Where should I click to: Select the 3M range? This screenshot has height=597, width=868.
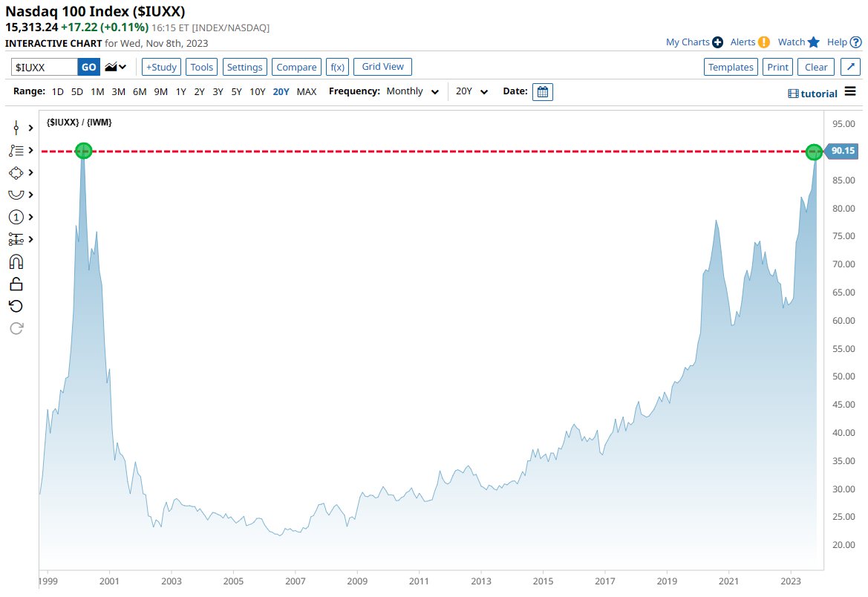(x=119, y=92)
